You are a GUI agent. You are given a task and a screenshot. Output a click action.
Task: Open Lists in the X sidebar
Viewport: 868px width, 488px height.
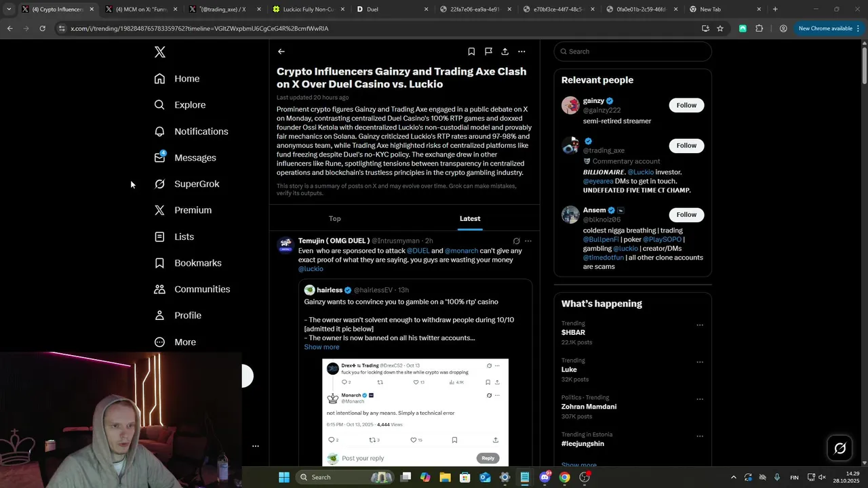point(174,237)
